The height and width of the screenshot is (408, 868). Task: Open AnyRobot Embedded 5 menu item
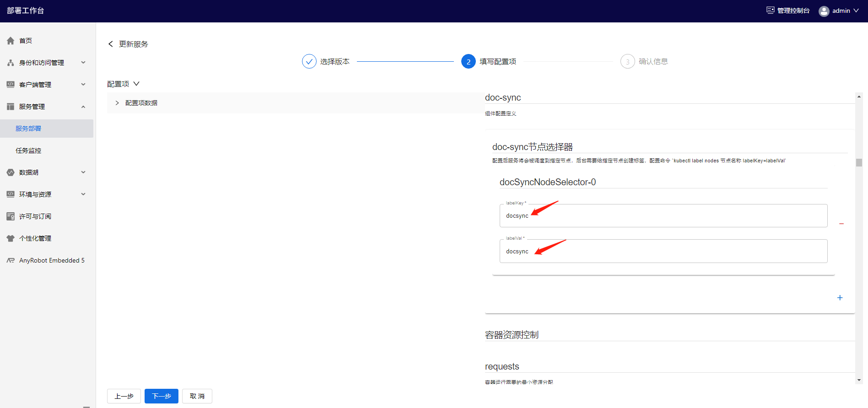(x=52, y=260)
